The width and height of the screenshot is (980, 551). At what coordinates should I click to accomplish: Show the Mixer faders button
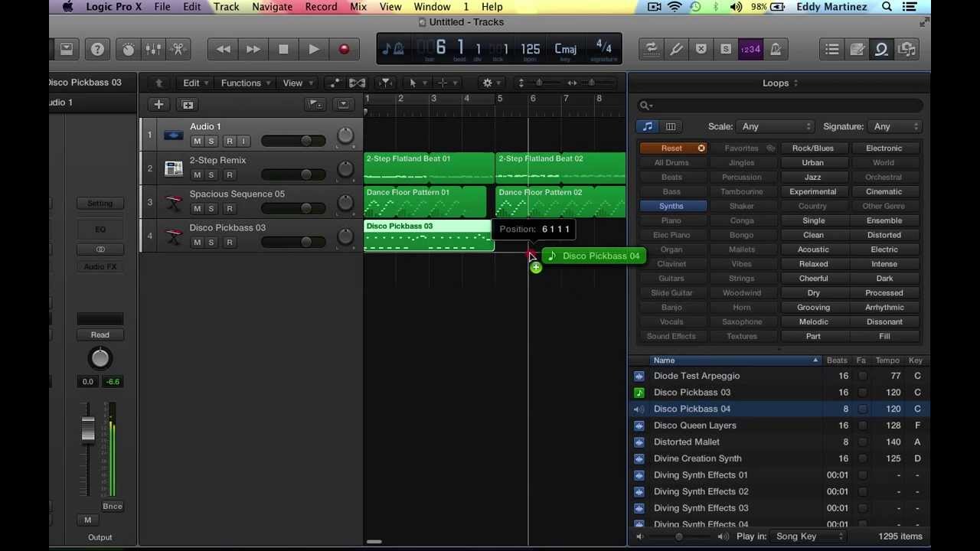pos(153,49)
